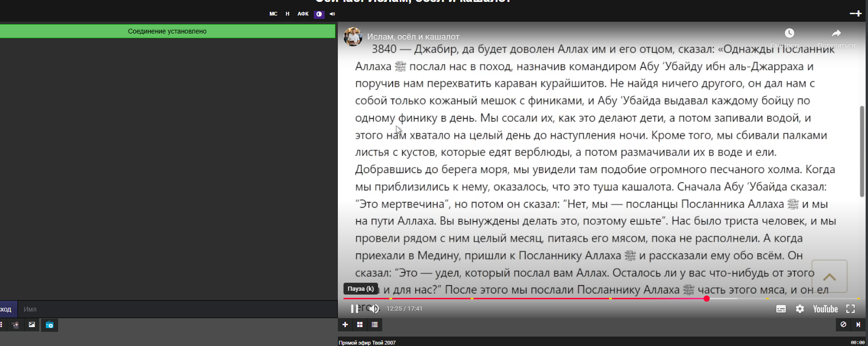The image size is (868, 346).
Task: Open the channel avatar of the video
Action: coord(352,36)
